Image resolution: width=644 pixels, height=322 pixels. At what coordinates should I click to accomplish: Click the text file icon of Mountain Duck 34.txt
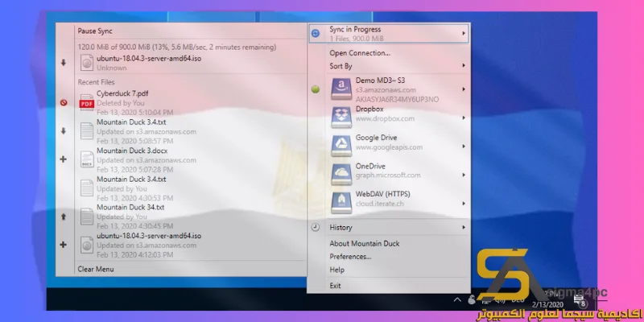87,217
